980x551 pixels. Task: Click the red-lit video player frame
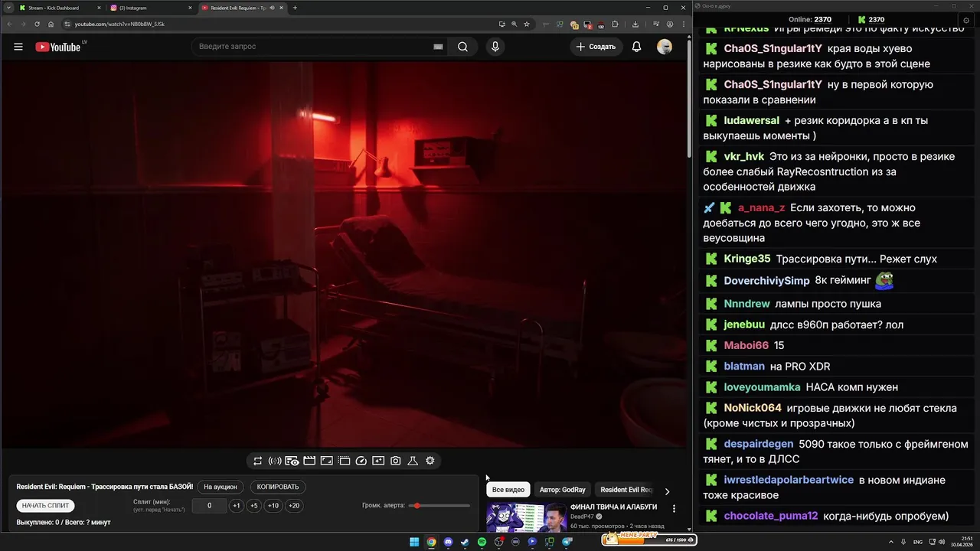(x=344, y=254)
